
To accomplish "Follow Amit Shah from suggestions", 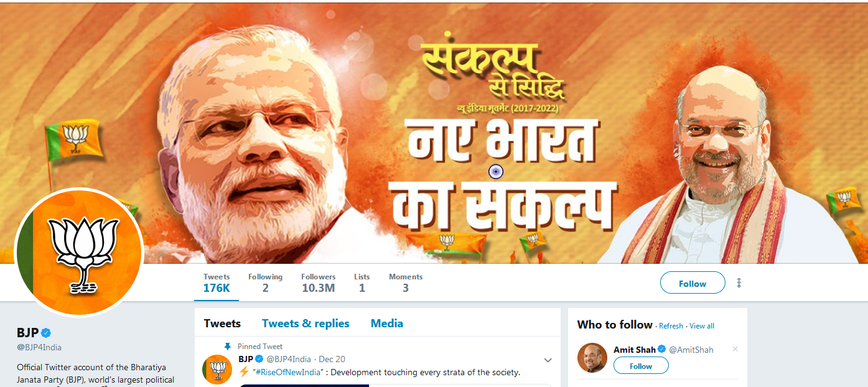I will click(x=641, y=366).
